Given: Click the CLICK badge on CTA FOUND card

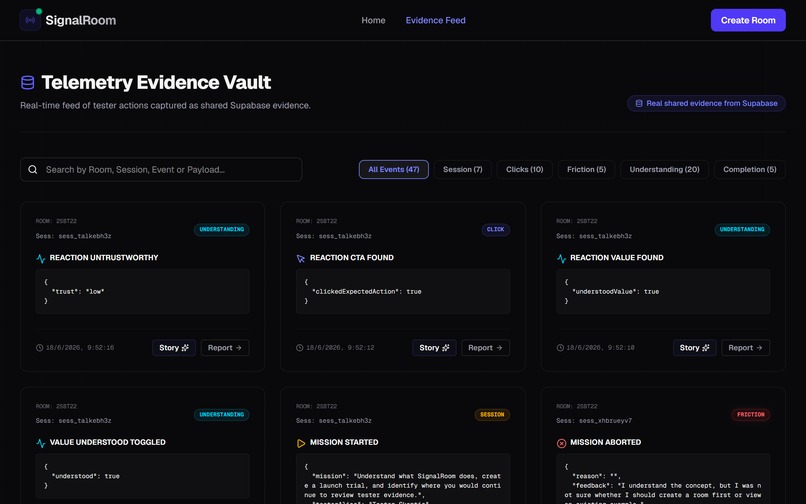Looking at the screenshot, I should click(496, 229).
